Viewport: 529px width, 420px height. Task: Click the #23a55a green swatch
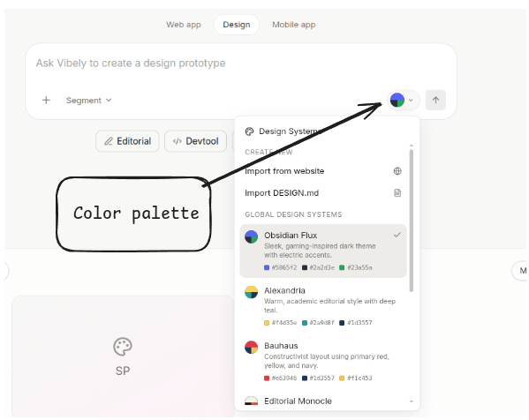[x=342, y=267]
